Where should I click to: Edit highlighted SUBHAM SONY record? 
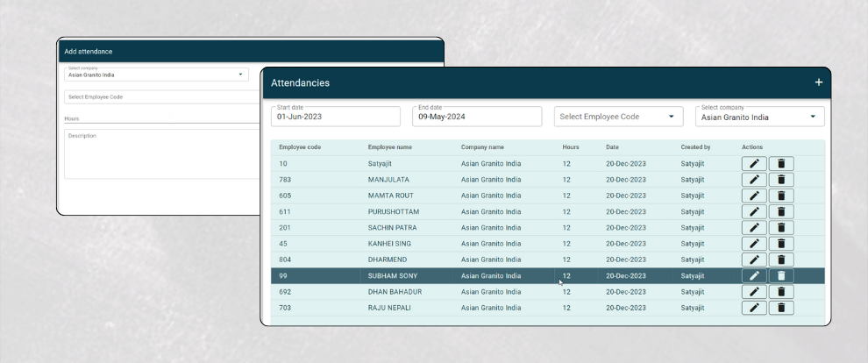(x=753, y=275)
